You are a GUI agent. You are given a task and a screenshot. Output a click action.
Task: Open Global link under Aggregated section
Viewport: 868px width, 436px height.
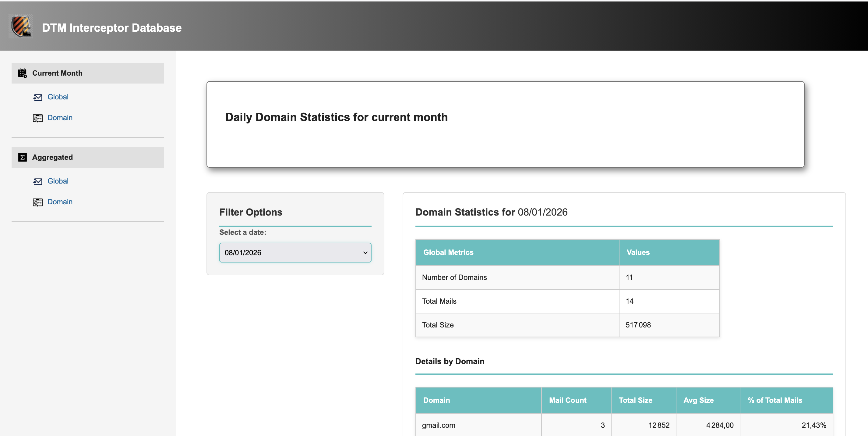tap(58, 181)
